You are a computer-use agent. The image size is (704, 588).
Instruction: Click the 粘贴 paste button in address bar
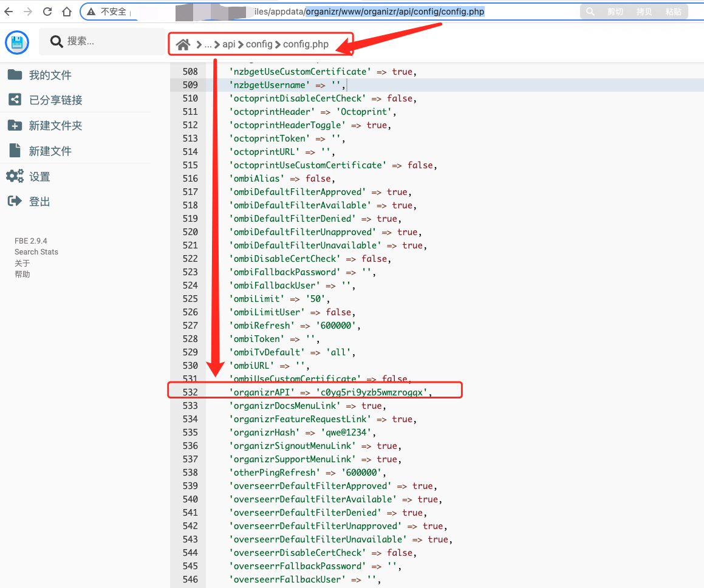coord(674,12)
